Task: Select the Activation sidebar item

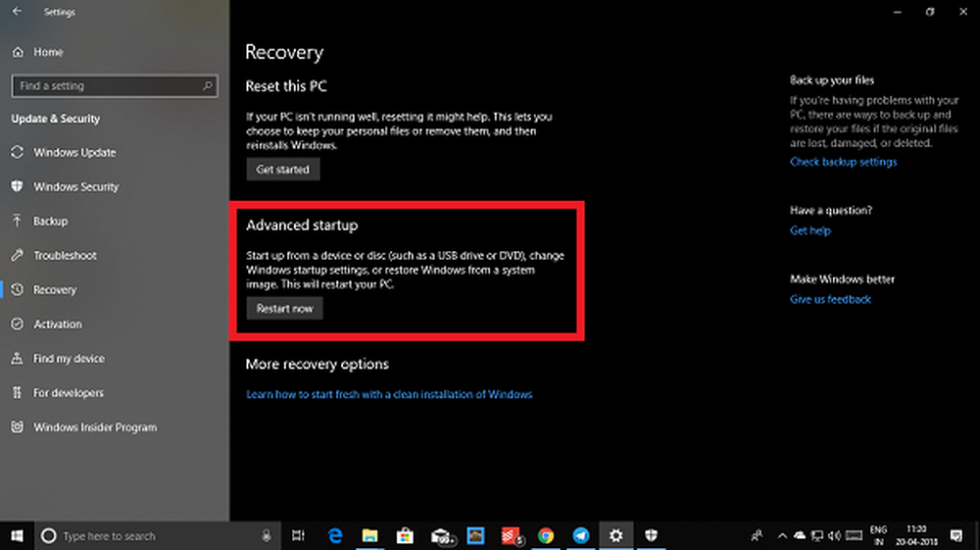Action: [x=58, y=325]
